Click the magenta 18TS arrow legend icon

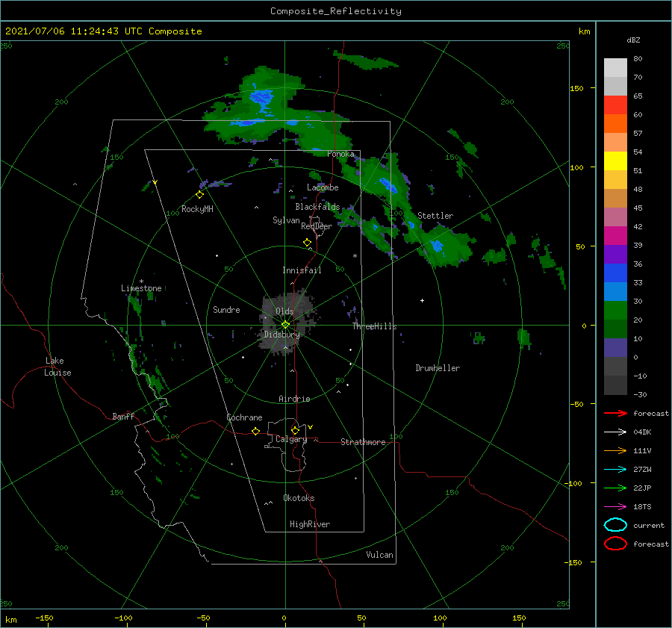615,507
